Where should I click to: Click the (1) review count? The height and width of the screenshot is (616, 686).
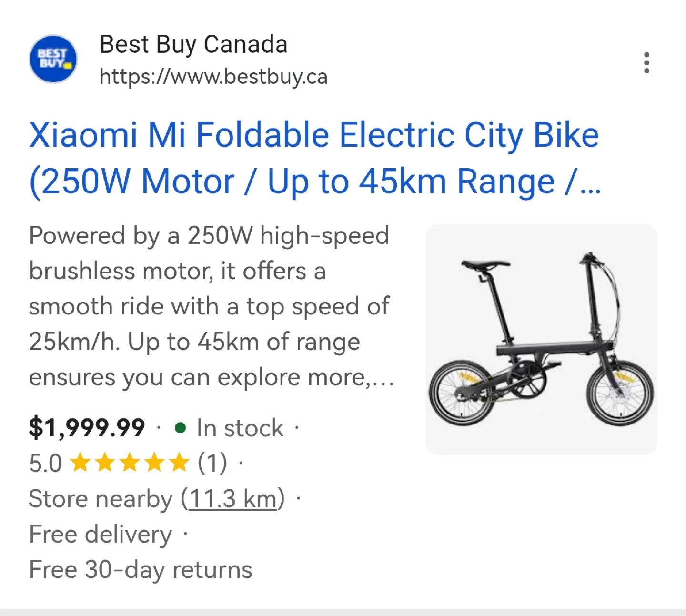click(212, 463)
